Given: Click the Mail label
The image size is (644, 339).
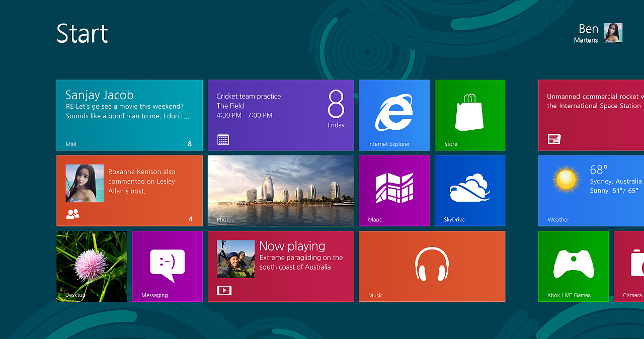Looking at the screenshot, I should pyautogui.click(x=71, y=144).
